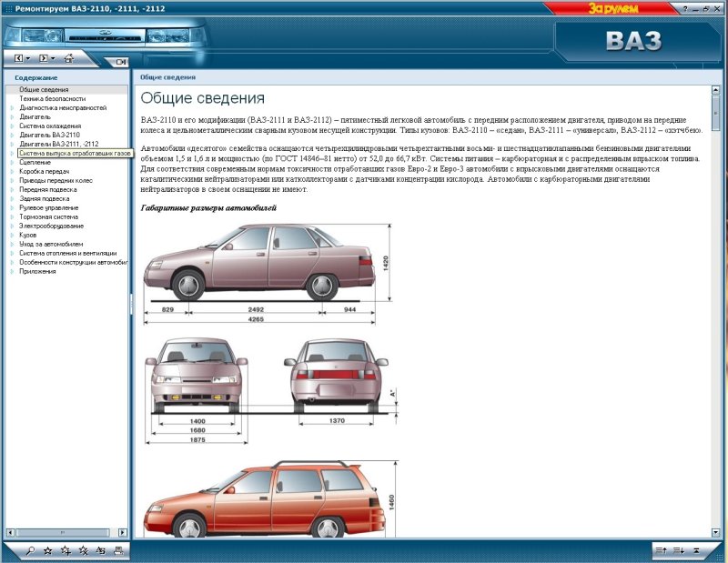Click the Общие сведения breadcrumb header
The height and width of the screenshot is (563, 728).
point(167,77)
